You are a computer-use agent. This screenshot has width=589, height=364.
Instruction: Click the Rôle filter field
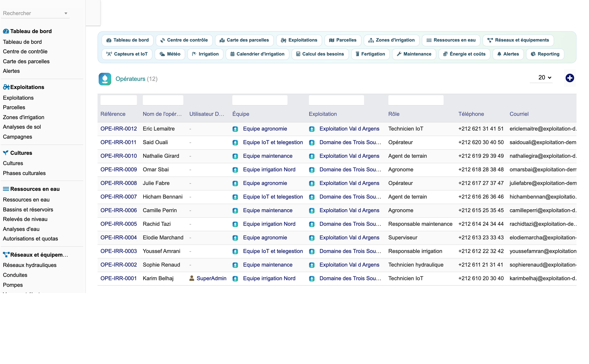coord(416,100)
